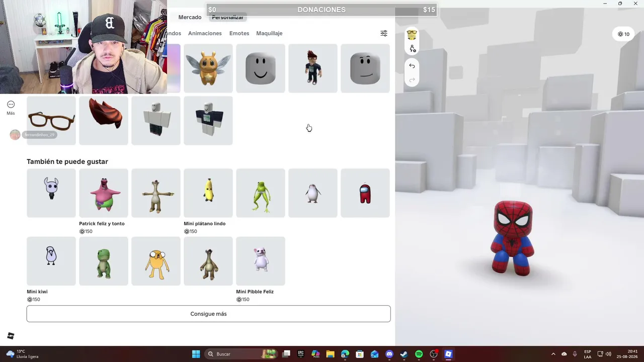
Task: Open OBS Studio from the taskbar
Action: tap(434, 354)
